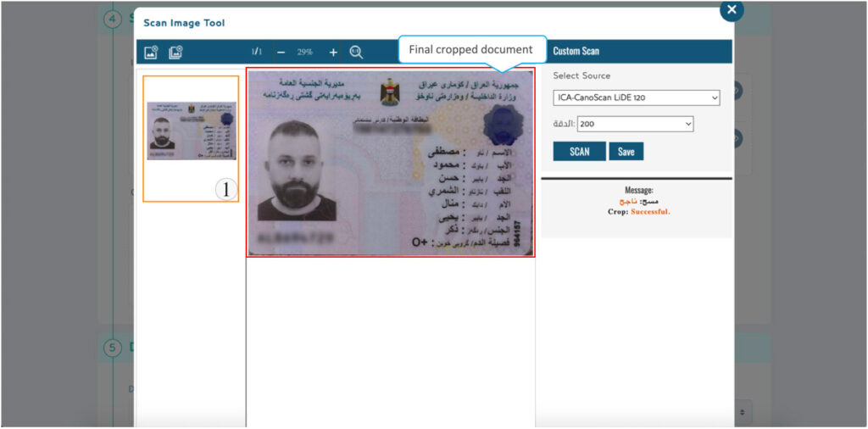Viewport: 868px width, 429px height.
Task: Reset zoom with the 1:1 magnifier icon
Action: (357, 52)
